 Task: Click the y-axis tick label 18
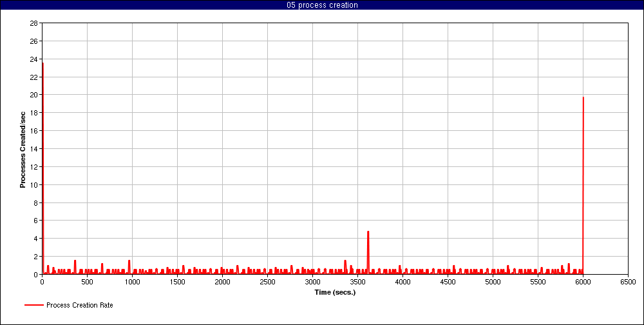pyautogui.click(x=34, y=113)
